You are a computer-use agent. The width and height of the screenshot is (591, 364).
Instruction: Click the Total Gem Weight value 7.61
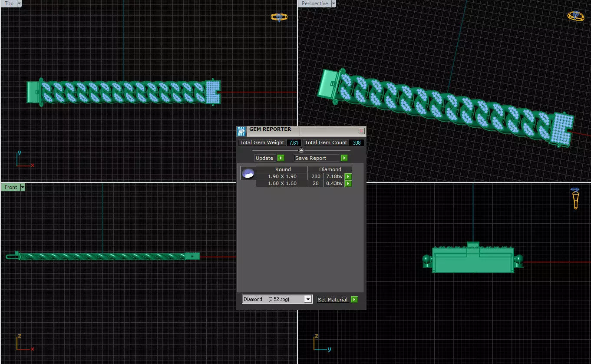294,142
